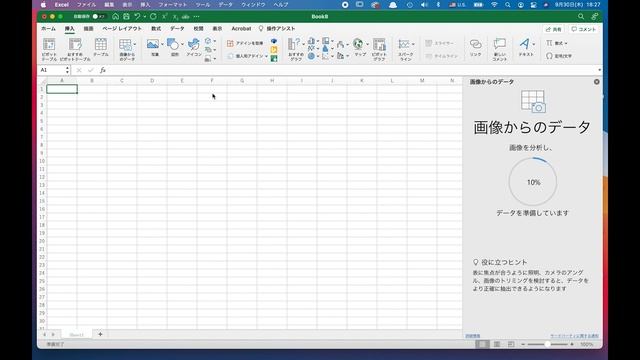The image size is (640, 360).
Task: Insert an equation (数式) from ribbon right
Action: point(556,43)
